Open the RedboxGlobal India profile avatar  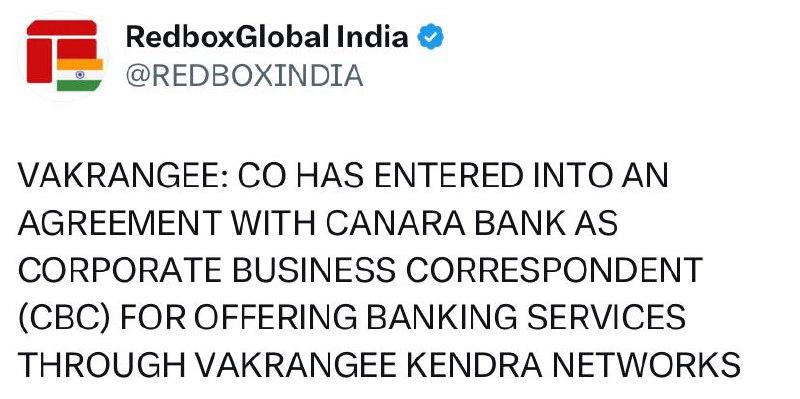coord(63,56)
